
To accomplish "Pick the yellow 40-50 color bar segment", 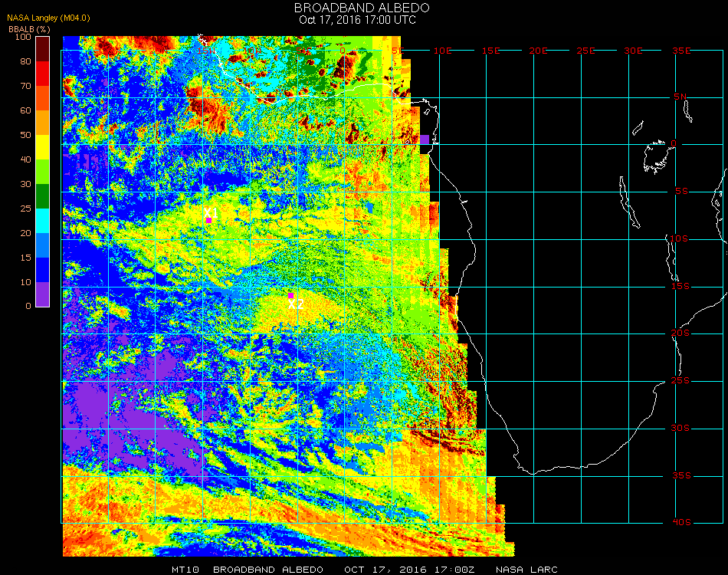I will click(x=42, y=147).
